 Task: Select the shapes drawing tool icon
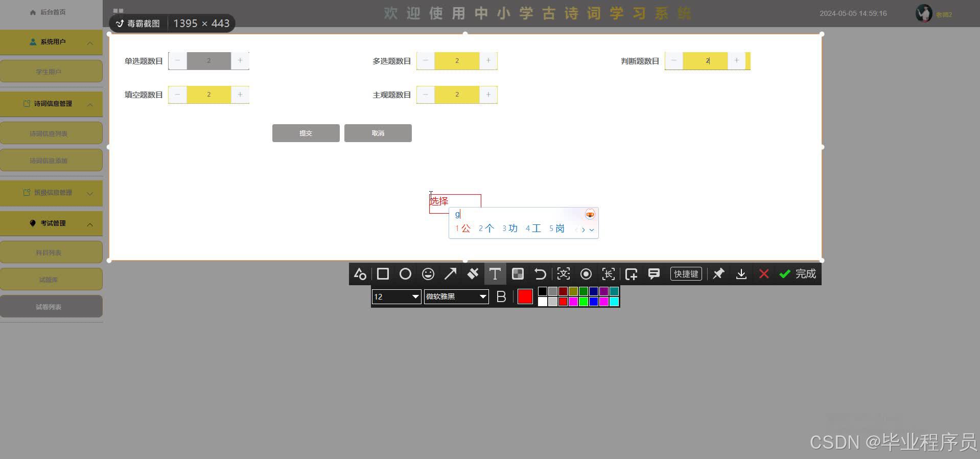click(360, 274)
